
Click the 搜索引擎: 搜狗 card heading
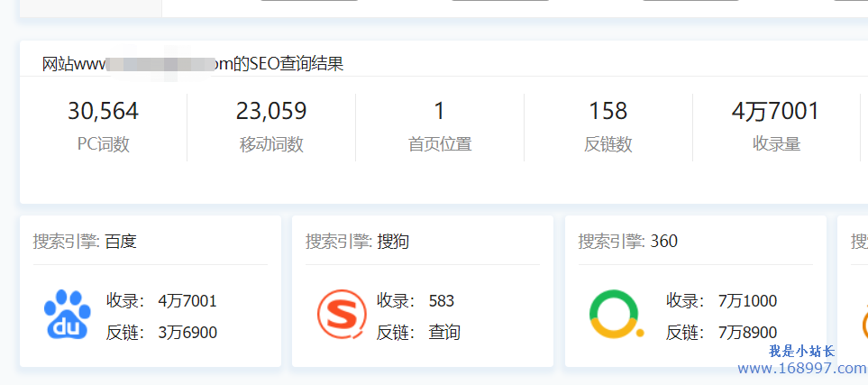pyautogui.click(x=357, y=242)
